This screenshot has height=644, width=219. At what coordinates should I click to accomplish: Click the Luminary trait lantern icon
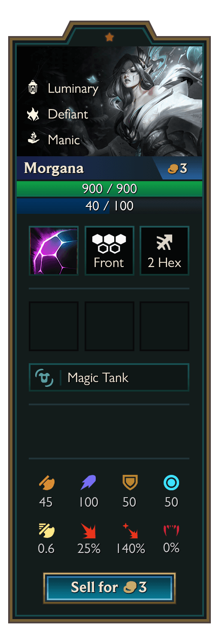point(33,88)
